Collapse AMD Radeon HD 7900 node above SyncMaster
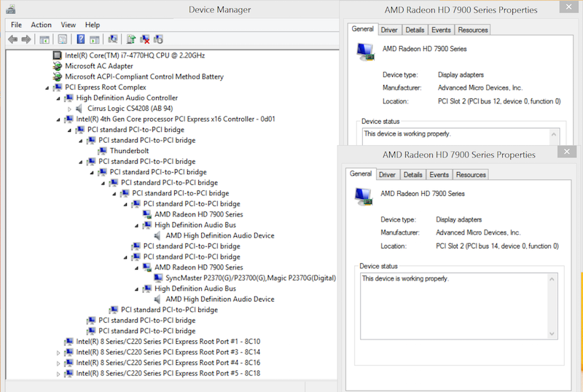The image size is (583, 392). (136, 268)
